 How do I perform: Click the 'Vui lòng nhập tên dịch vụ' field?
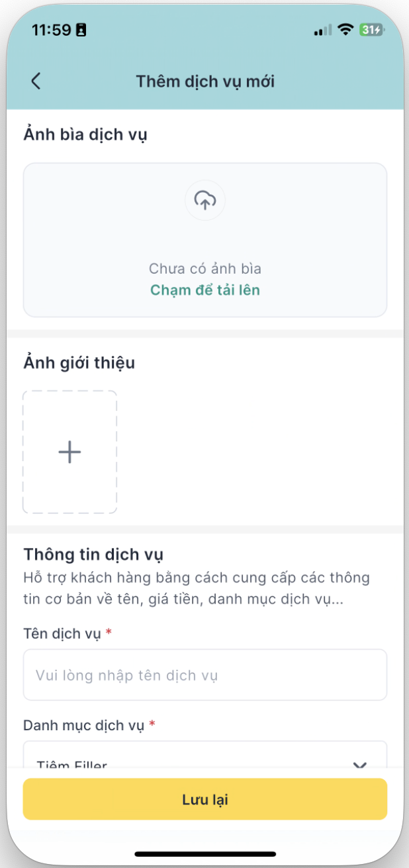coord(205,675)
